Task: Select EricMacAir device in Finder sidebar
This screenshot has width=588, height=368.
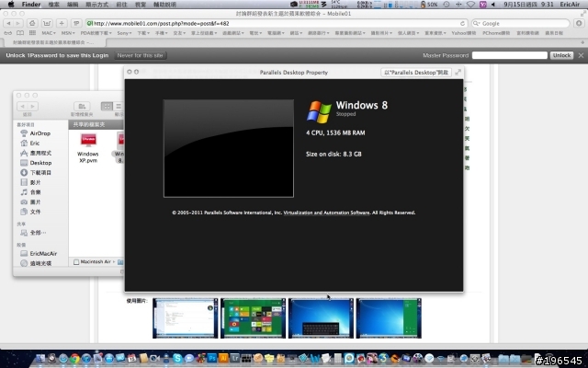Action: pyautogui.click(x=39, y=254)
